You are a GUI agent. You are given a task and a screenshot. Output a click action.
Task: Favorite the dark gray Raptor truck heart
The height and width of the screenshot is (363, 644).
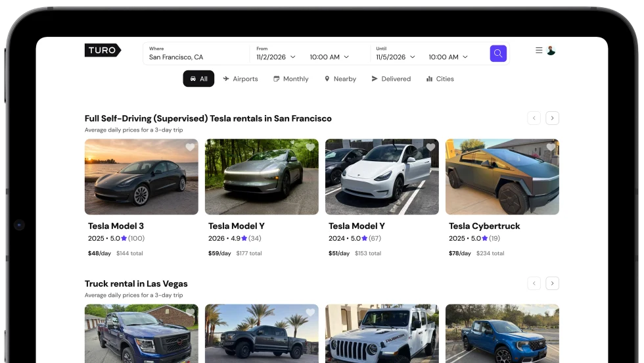(310, 312)
